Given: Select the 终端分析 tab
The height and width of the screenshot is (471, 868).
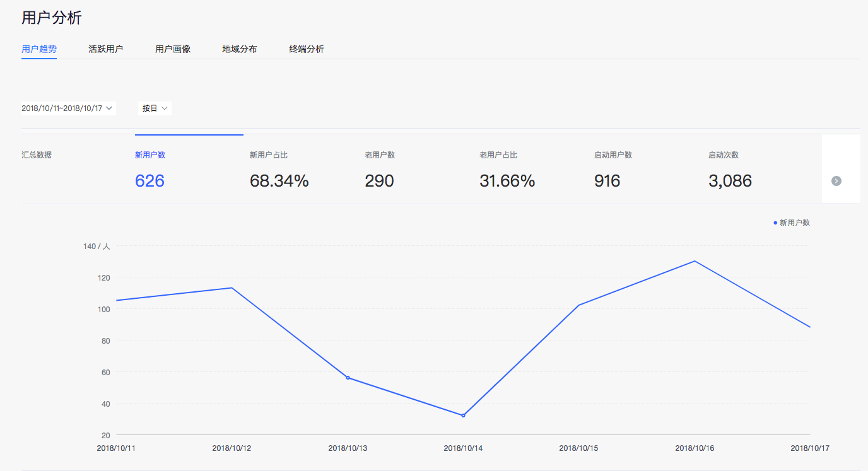Looking at the screenshot, I should point(307,49).
